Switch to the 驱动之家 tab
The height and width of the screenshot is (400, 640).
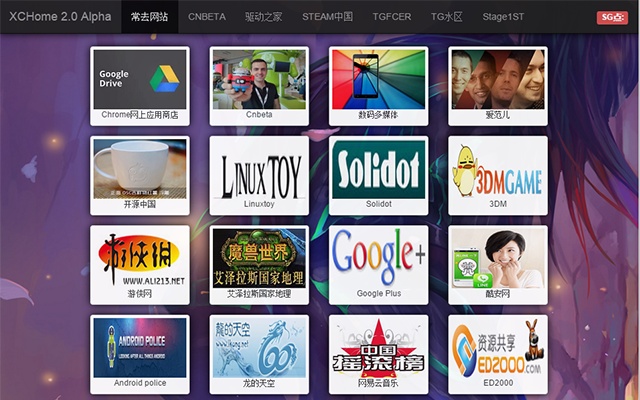click(x=263, y=17)
